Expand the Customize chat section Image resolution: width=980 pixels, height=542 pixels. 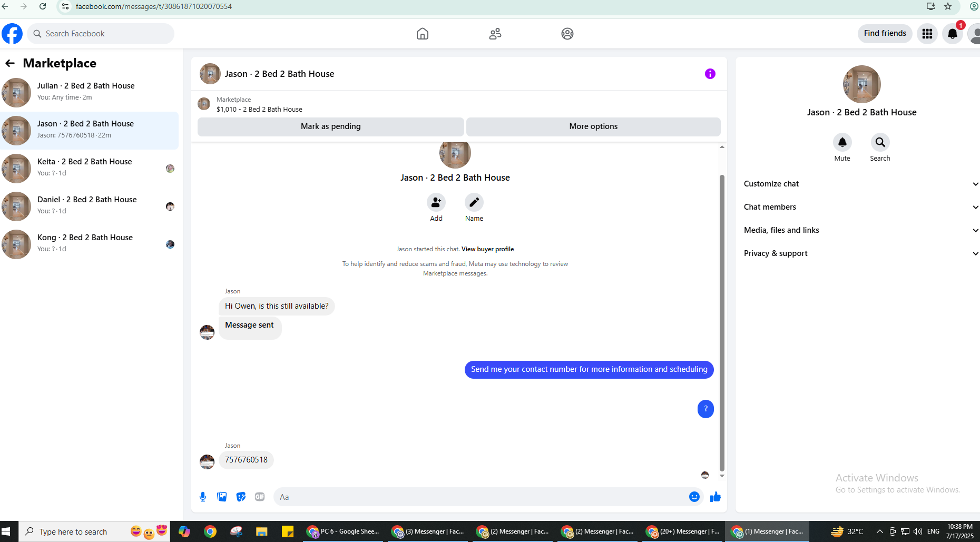[x=861, y=184]
